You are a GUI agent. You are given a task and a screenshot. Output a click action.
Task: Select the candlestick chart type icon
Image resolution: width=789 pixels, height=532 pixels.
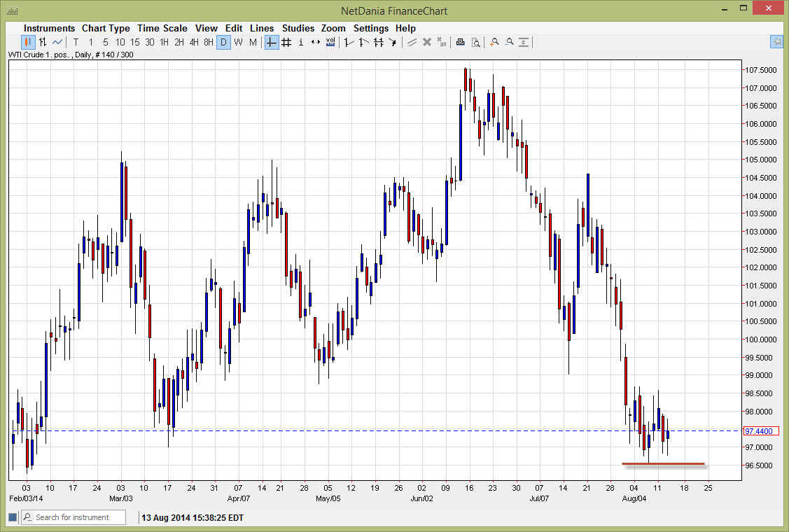[x=28, y=42]
